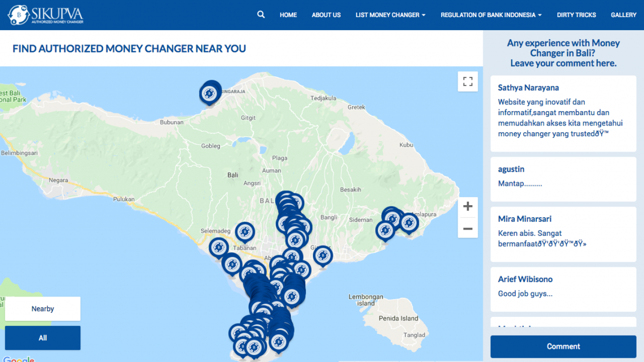Click 'Leave your comment here.' text

(x=563, y=63)
